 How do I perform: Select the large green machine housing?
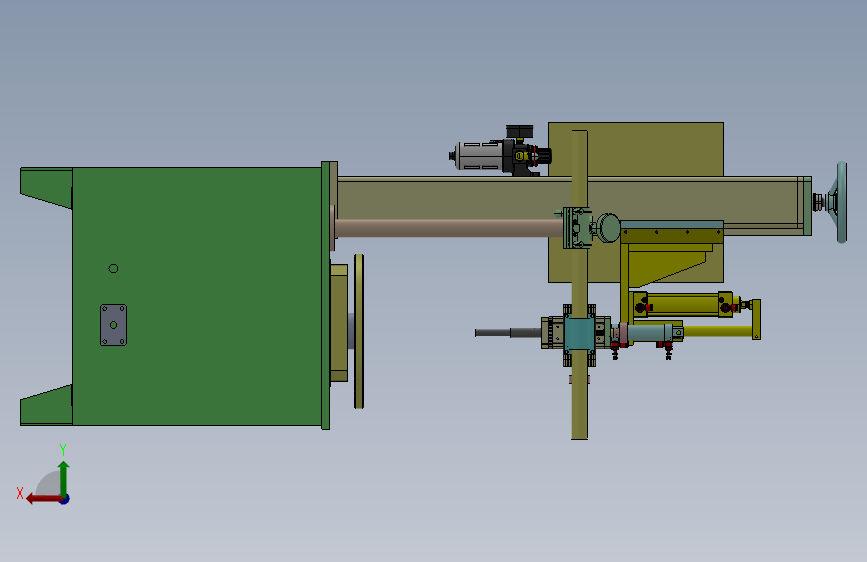pyautogui.click(x=196, y=296)
